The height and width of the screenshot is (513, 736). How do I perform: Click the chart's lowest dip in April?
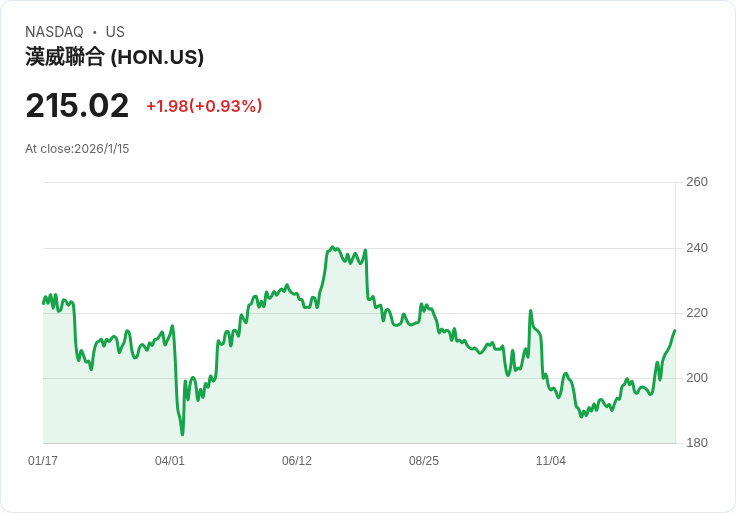click(182, 434)
